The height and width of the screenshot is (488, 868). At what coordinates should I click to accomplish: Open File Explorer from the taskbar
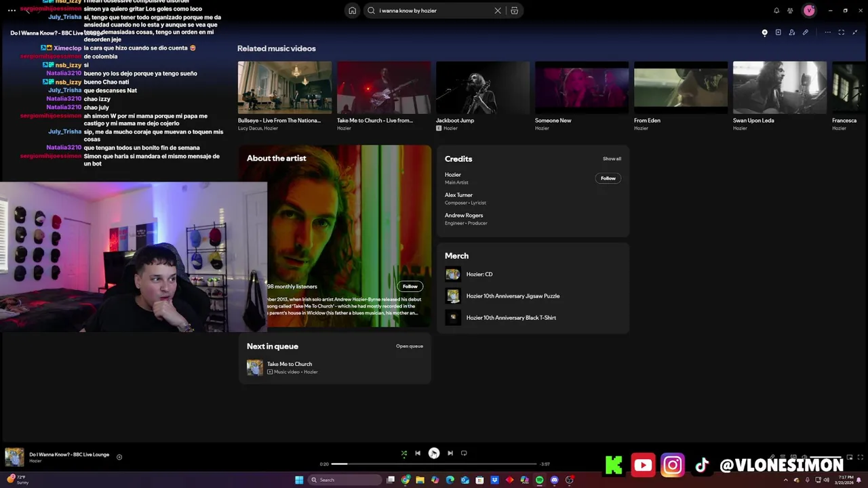point(420,480)
